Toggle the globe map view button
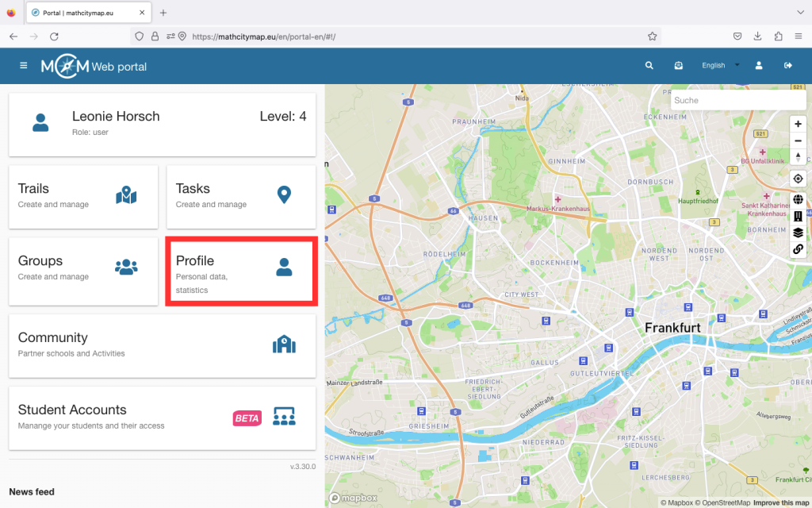Viewport: 812px width, 508px height. tap(798, 200)
